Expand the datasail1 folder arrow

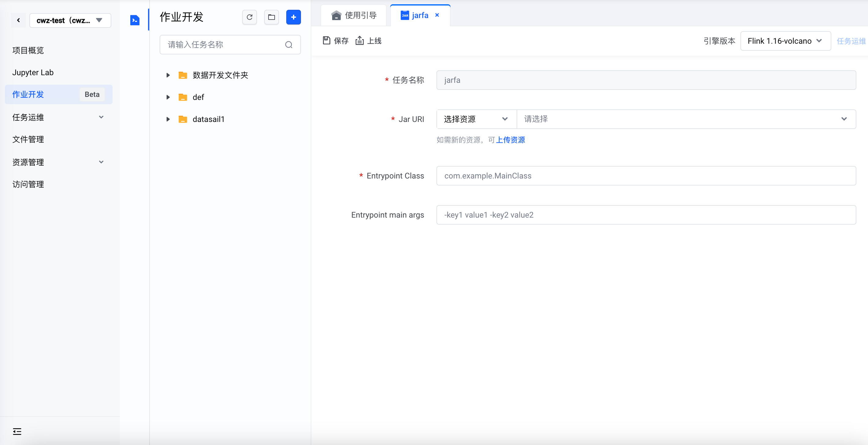point(168,119)
